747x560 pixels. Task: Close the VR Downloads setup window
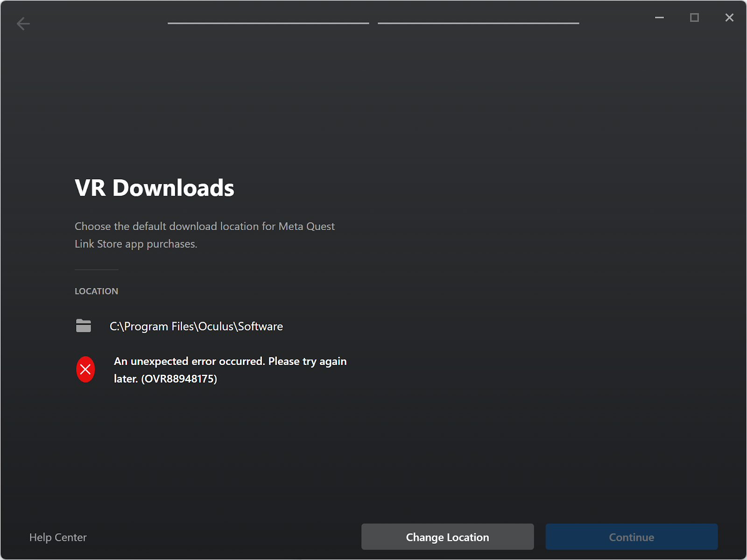pos(729,18)
